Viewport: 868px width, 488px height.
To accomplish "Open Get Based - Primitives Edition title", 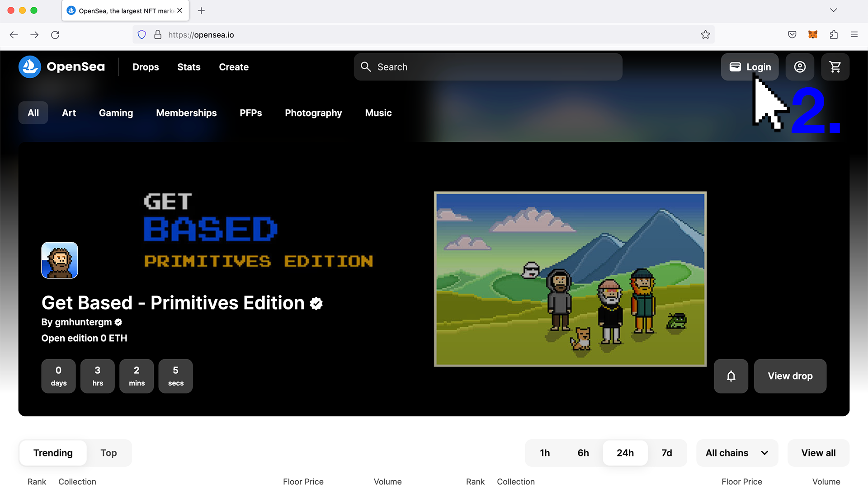I will [173, 303].
